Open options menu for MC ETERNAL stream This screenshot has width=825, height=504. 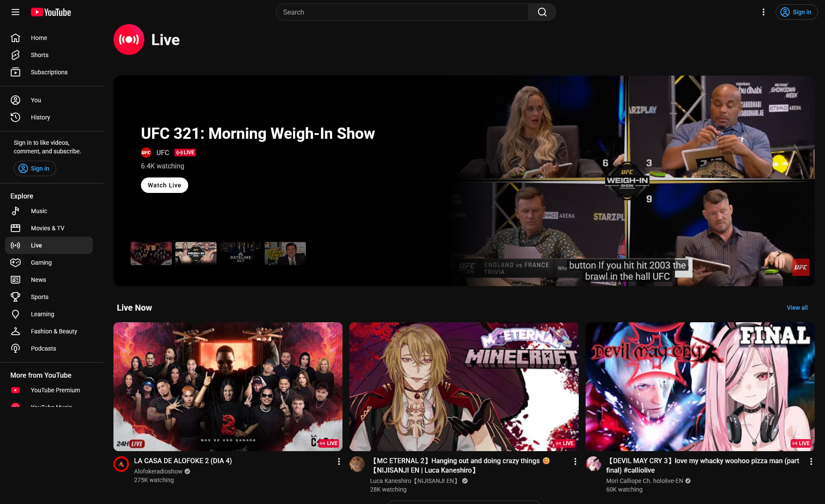(575, 461)
